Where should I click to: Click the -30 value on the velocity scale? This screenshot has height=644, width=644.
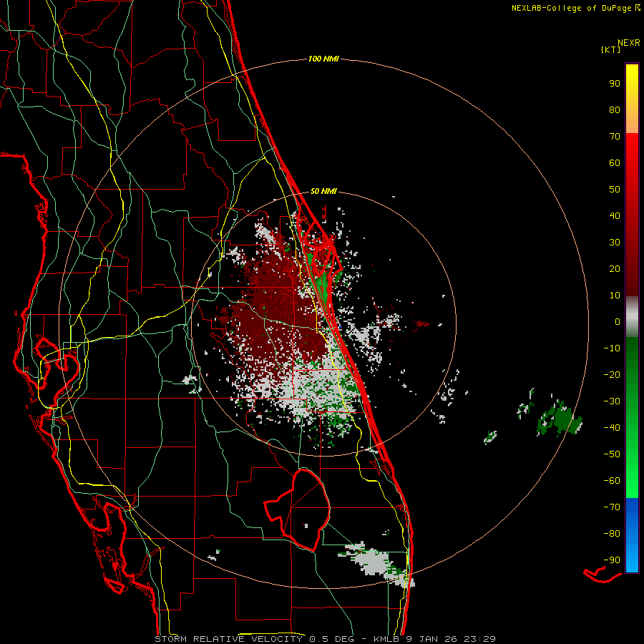612,401
